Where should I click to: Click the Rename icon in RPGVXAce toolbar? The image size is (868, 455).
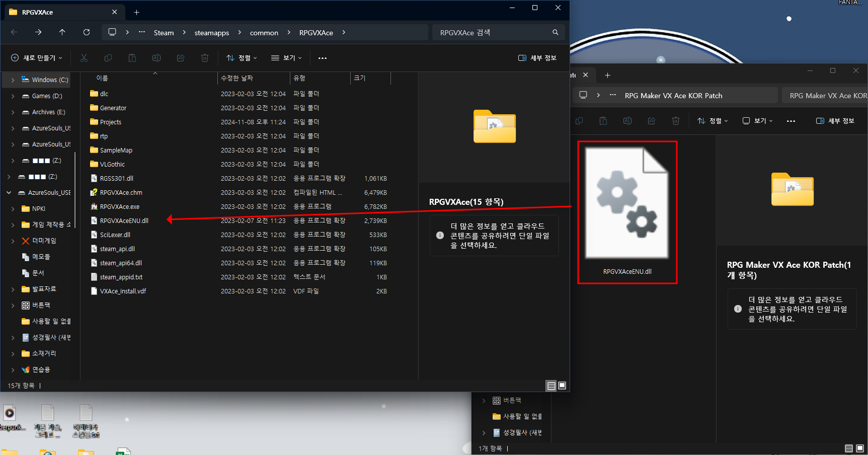point(156,58)
